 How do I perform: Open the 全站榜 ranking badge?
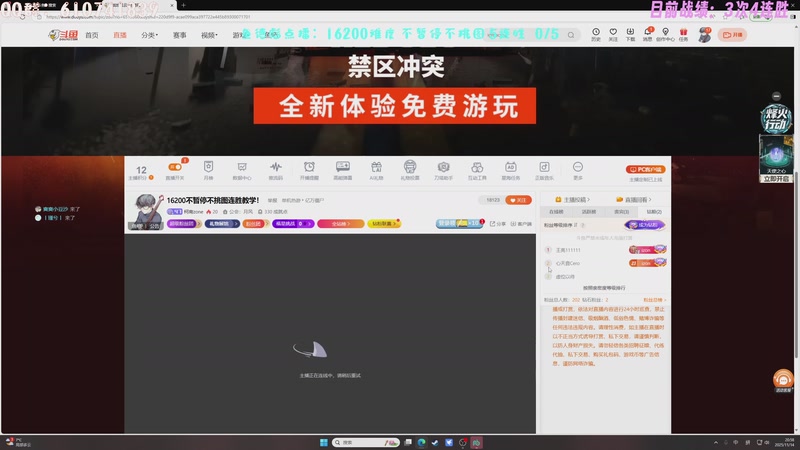pyautogui.click(x=341, y=223)
